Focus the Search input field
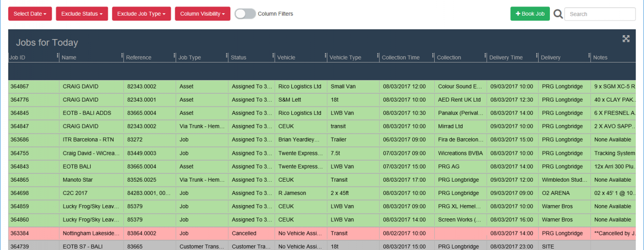The height and width of the screenshot is (250, 644). pos(600,14)
